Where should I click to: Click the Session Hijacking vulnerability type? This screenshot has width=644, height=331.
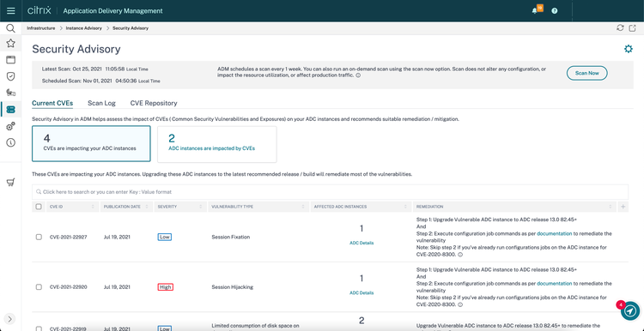click(x=232, y=287)
